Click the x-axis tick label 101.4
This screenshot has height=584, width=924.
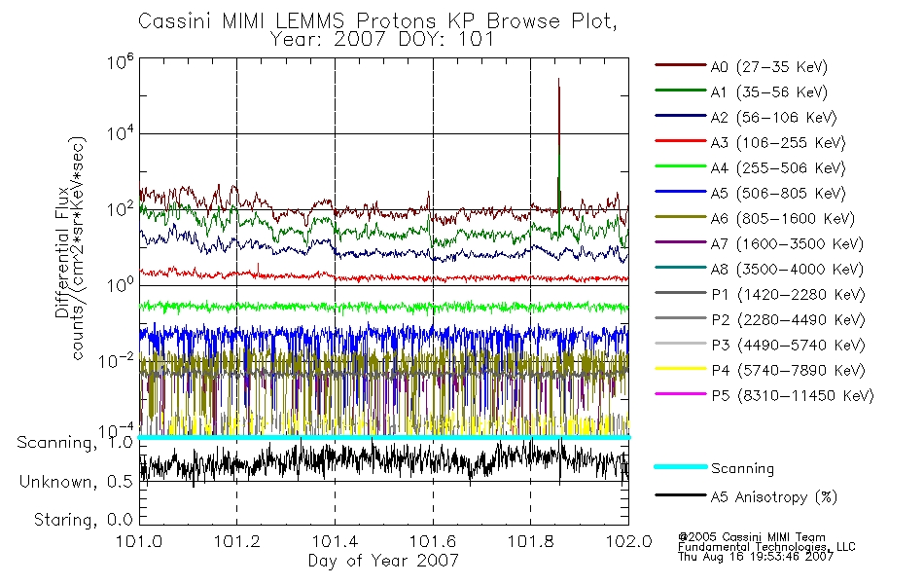[x=335, y=541]
